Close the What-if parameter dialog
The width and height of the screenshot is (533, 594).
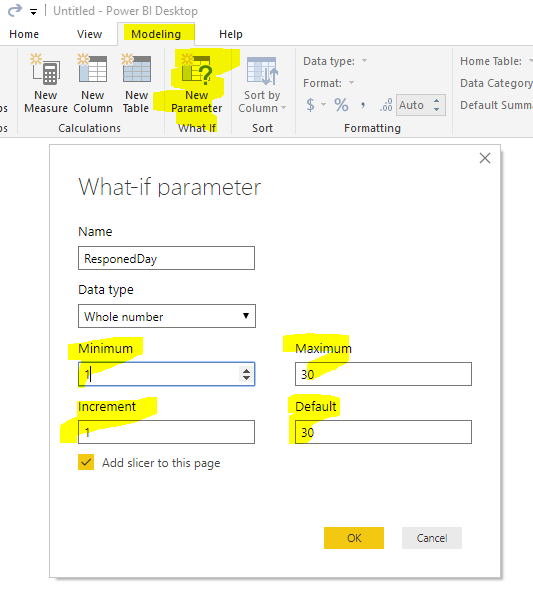tap(485, 158)
